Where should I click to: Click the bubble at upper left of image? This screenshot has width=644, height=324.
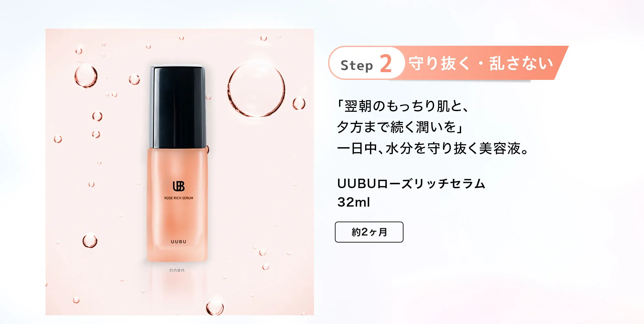pos(86,76)
